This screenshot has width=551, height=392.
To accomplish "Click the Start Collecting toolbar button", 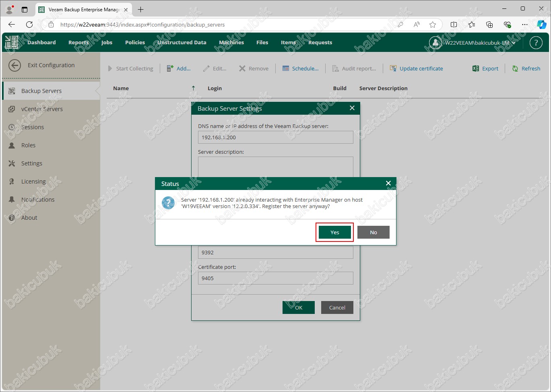I will point(130,68).
